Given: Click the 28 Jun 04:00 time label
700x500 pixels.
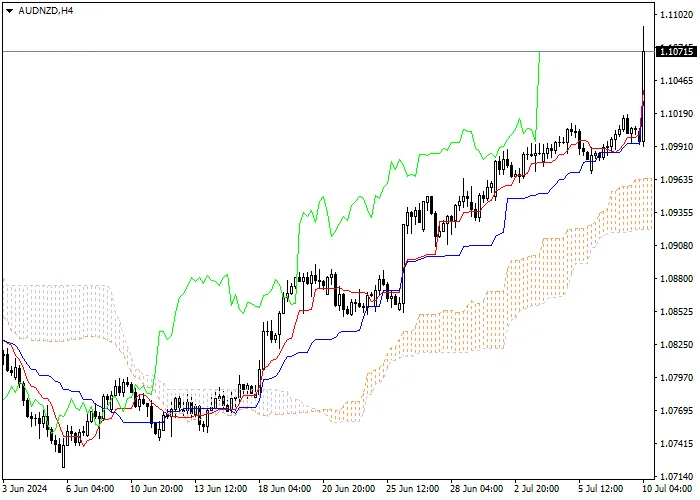Looking at the screenshot, I should point(477,489).
